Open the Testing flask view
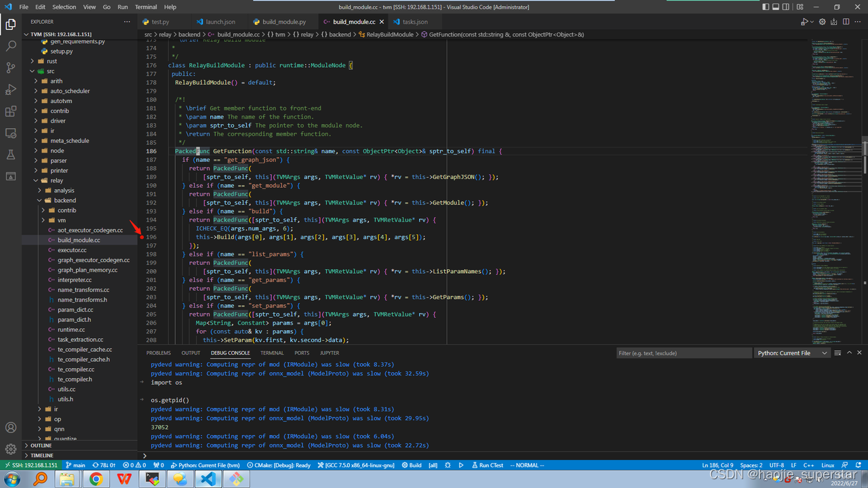Viewport: 868px width, 488px height. coord(11,155)
